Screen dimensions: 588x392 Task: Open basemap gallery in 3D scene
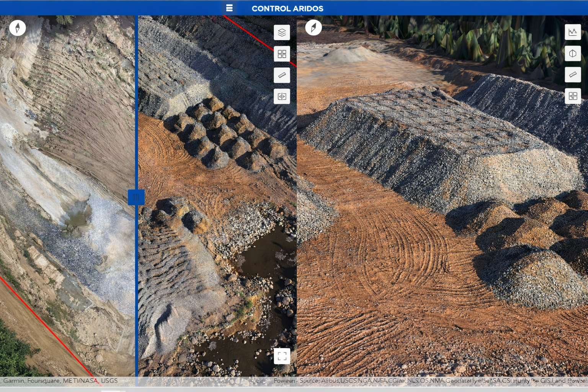573,96
